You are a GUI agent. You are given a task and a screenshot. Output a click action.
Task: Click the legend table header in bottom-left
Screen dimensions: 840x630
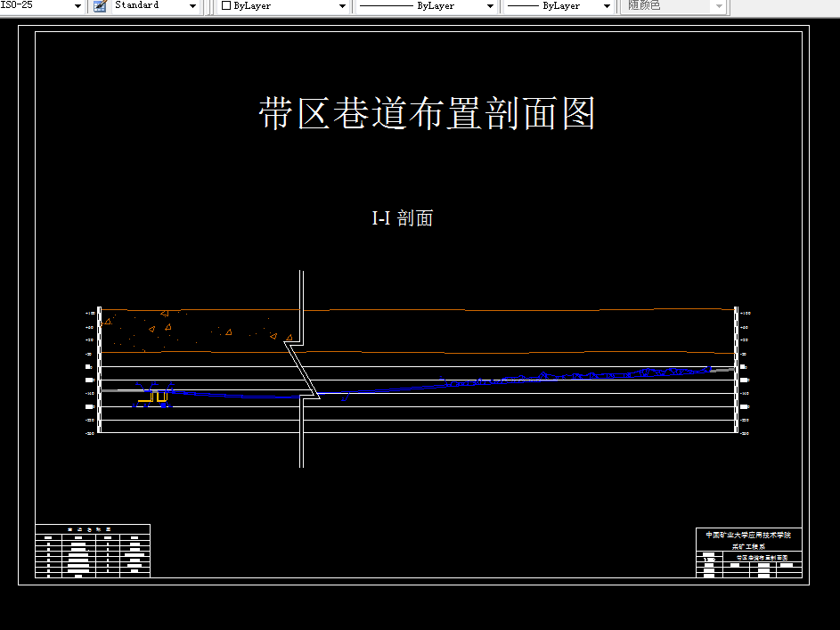[x=93, y=529]
